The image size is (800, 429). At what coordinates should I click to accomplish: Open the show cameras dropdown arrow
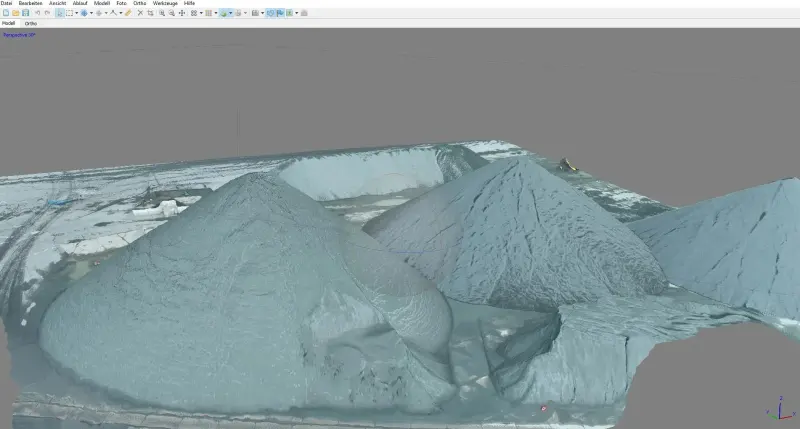coord(262,13)
